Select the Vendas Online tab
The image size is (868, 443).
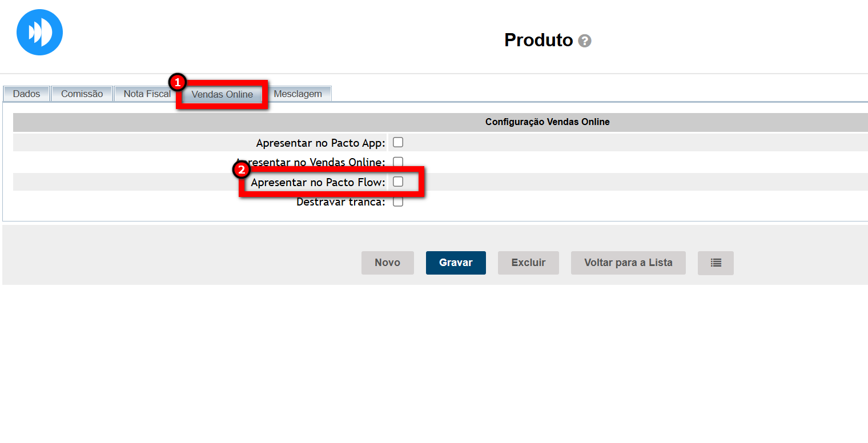pyautogui.click(x=222, y=94)
